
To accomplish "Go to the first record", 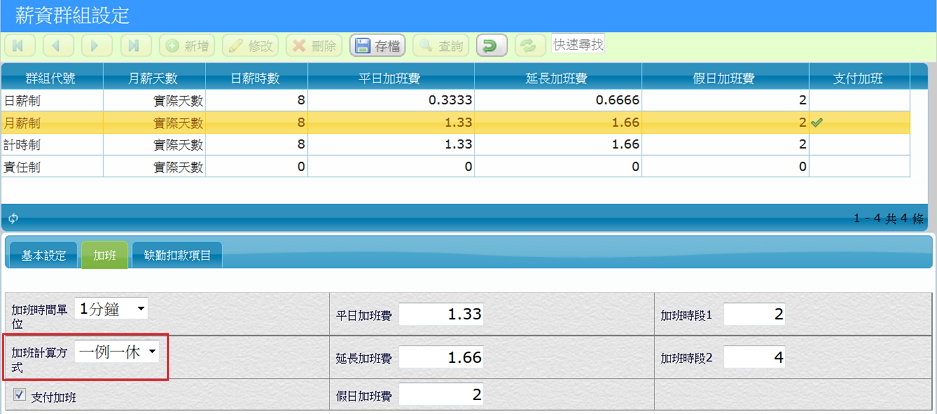I will (20, 46).
